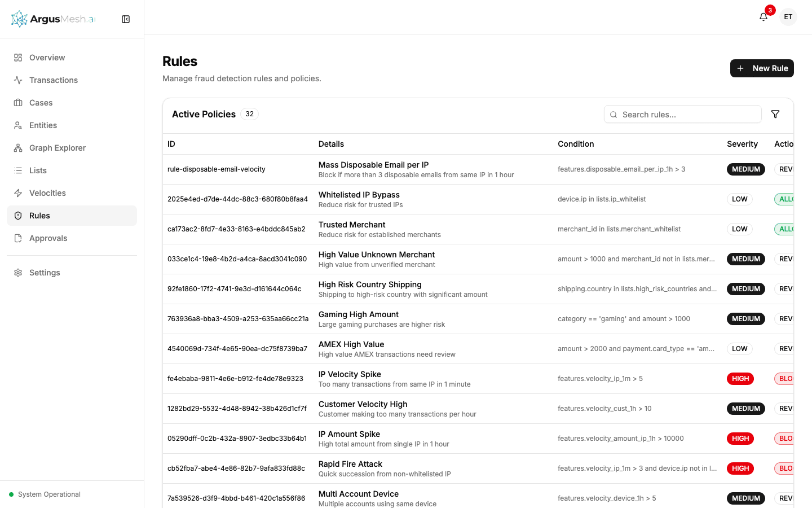Click the notification bell with badge
This screenshot has width=812, height=508.
pyautogui.click(x=763, y=16)
